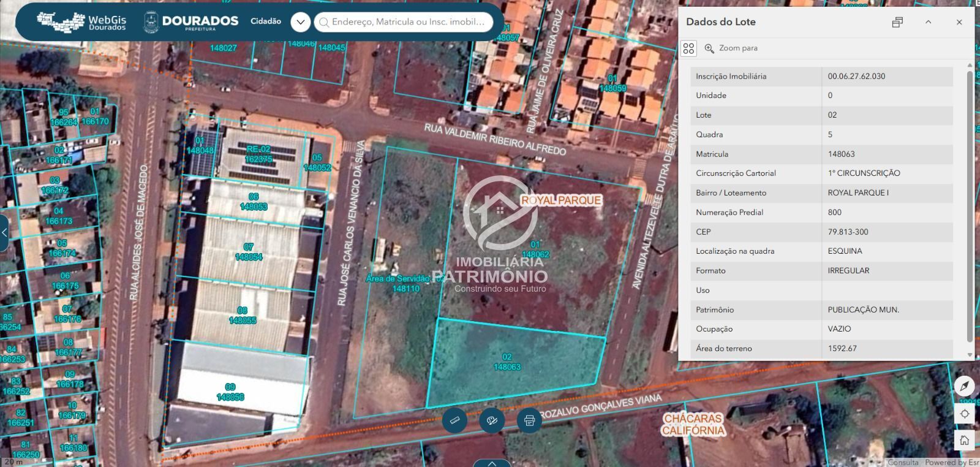Click the Dourados Prefeitura logo
The image size is (980, 467).
click(x=190, y=22)
